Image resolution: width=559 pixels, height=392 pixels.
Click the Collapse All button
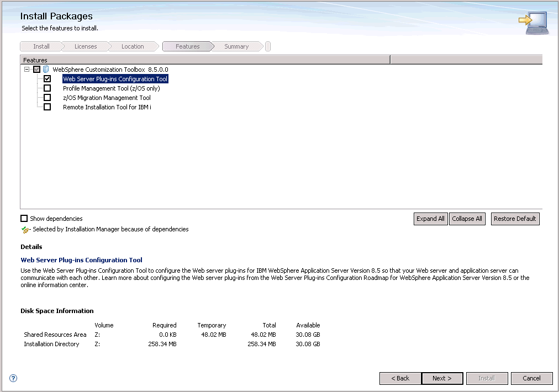[x=467, y=219]
